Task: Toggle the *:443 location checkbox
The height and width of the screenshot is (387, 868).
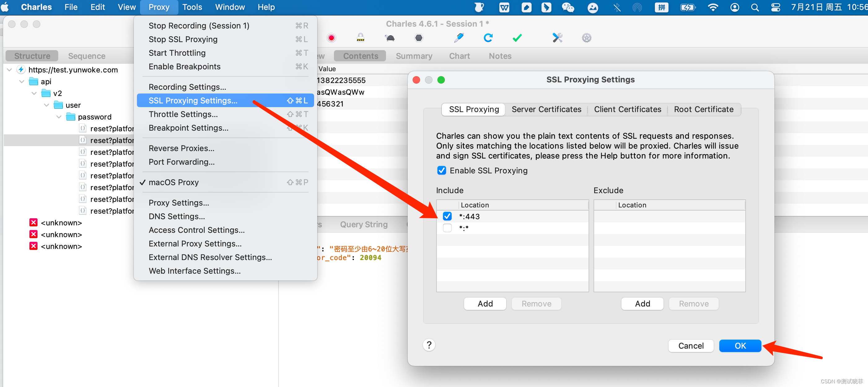Action: point(447,216)
